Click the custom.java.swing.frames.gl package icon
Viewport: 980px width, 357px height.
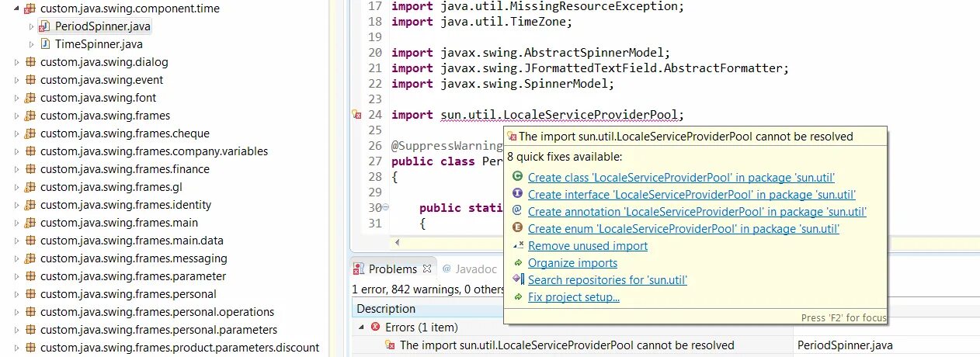(30, 187)
